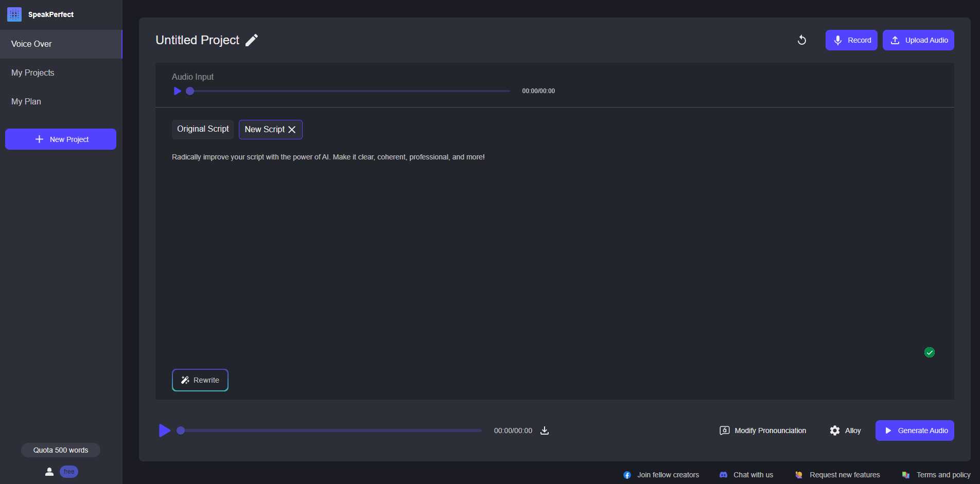Viewport: 980px width, 484px height.
Task: Click Generate Audio
Action: 915,431
